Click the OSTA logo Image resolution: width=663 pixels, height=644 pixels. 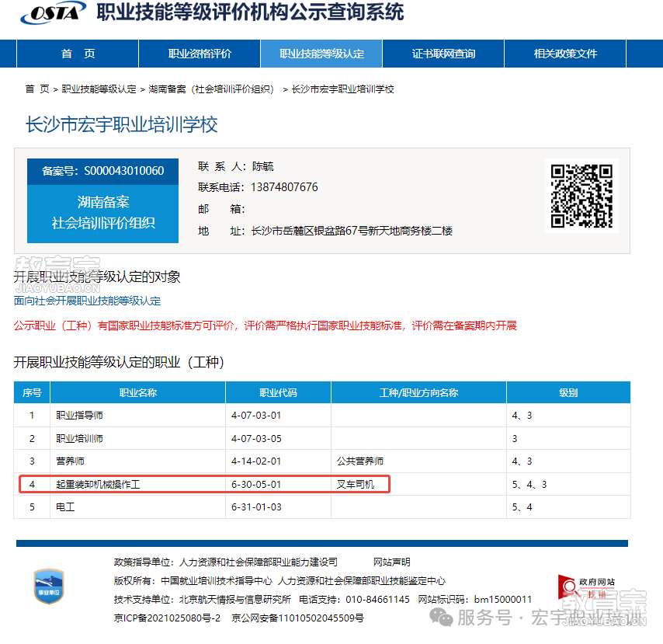pos(53,12)
